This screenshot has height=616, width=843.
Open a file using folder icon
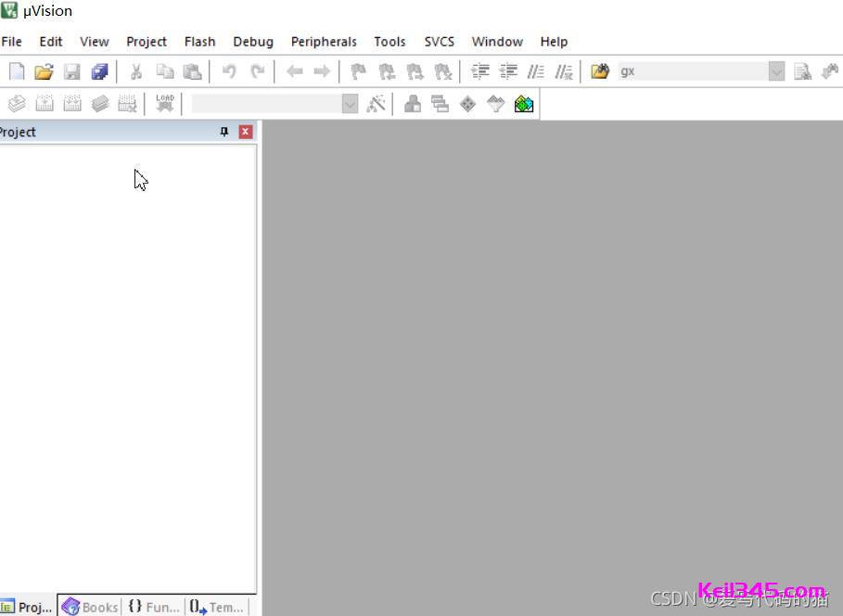(45, 71)
